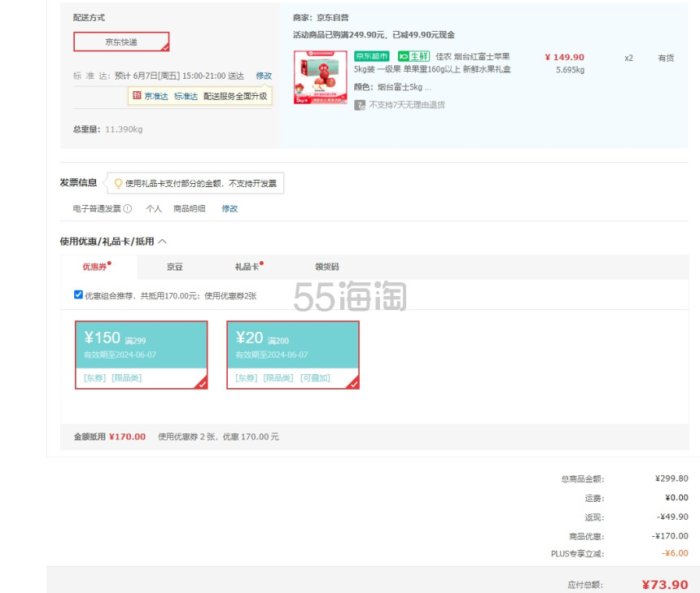Screen dimensions: 700x593
Task: Click the 7-day no-return policy icon
Action: 360,105
